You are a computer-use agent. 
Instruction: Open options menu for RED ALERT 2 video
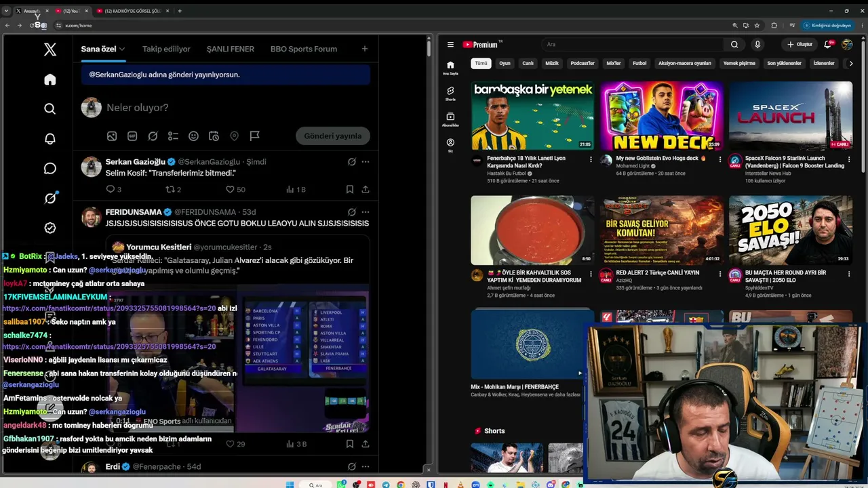pos(719,274)
